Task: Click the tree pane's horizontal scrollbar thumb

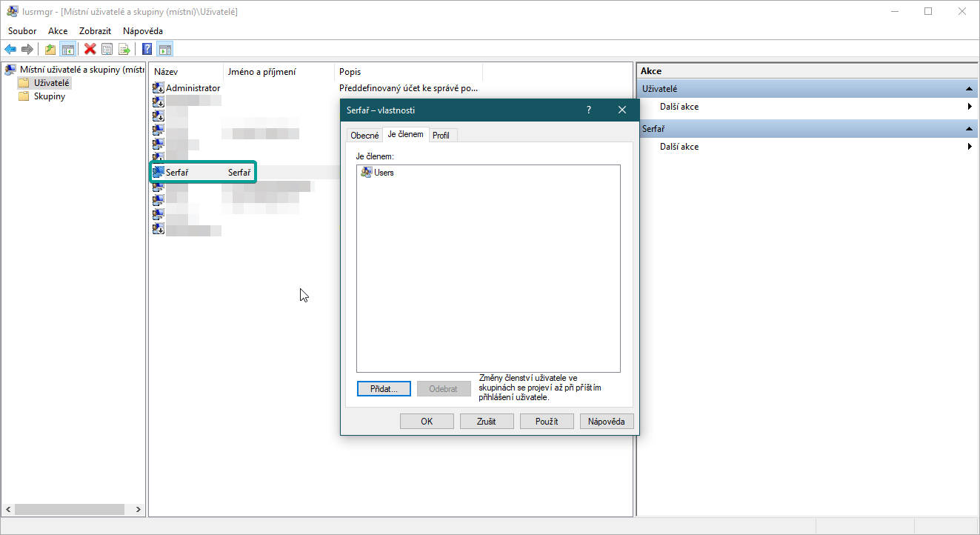Action: (x=69, y=510)
